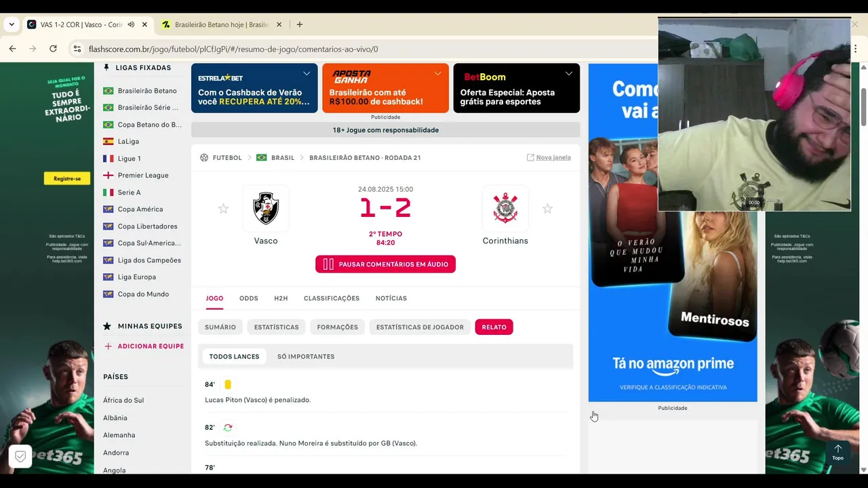Switch to the ODDS tab
The width and height of the screenshot is (868, 488).
249,298
